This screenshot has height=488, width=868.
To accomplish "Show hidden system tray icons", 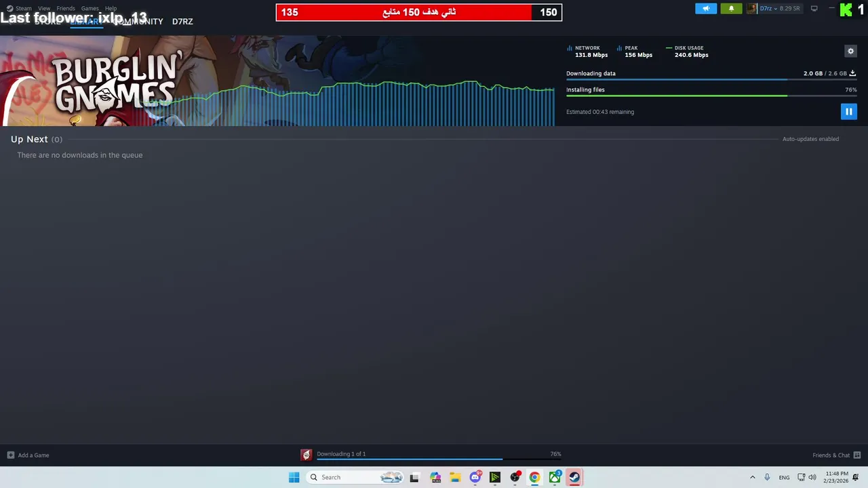I will tap(752, 477).
